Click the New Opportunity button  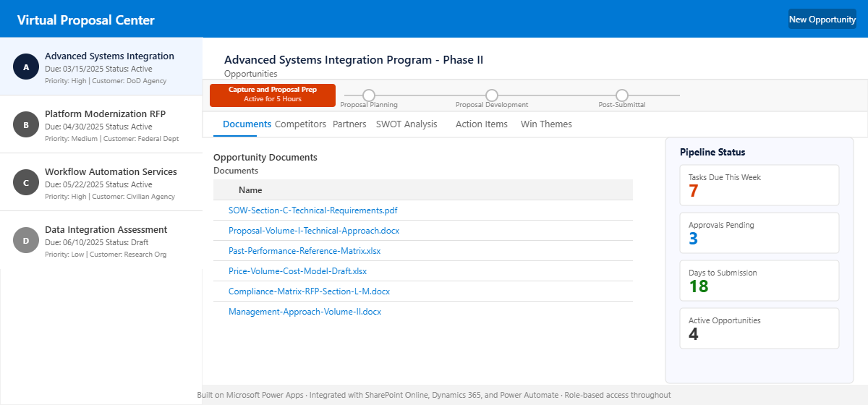pos(822,20)
